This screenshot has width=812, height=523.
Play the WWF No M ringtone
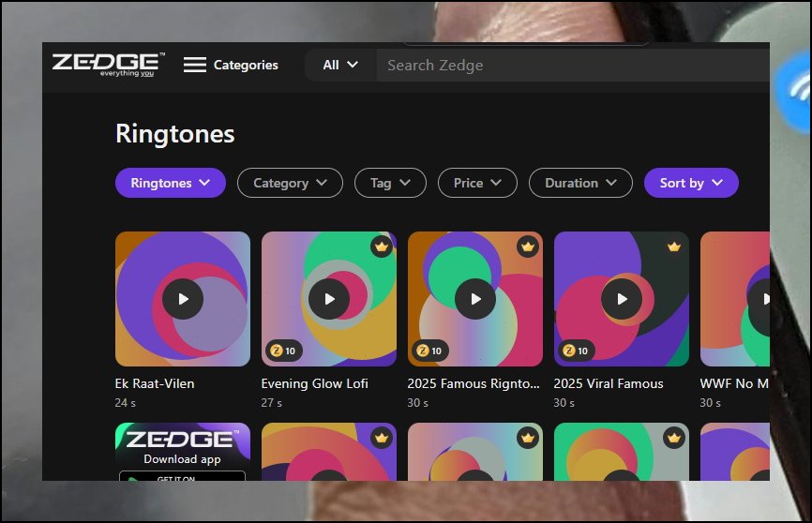coord(759,299)
